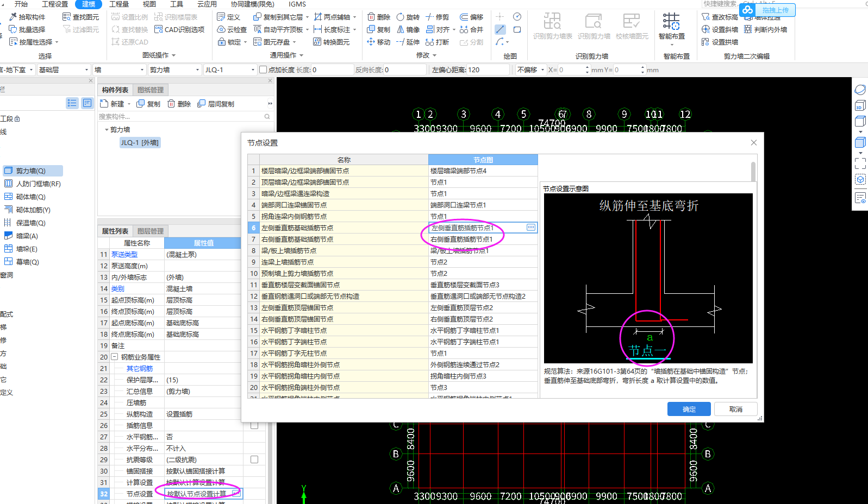Open the 云应用 ribbon tab
This screenshot has height=504, width=868.
point(207,4)
